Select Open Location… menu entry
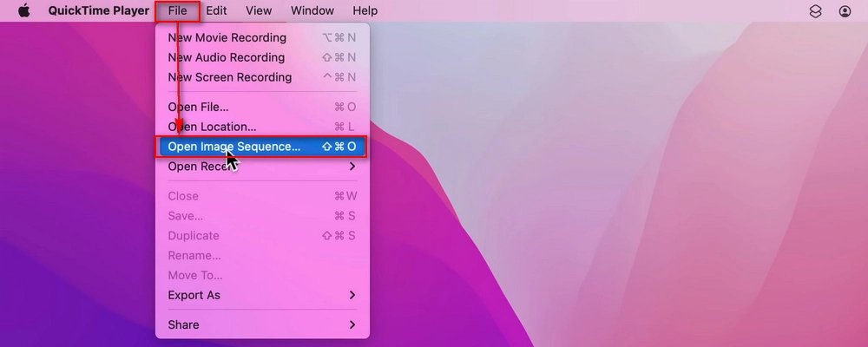This screenshot has height=347, width=868. (x=262, y=127)
